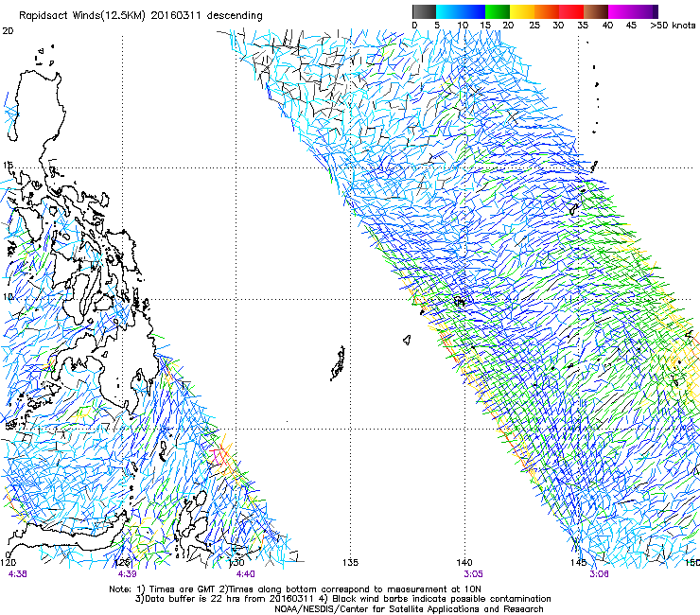
Task: Click the '140' longitude axis label
Action: click(x=464, y=562)
